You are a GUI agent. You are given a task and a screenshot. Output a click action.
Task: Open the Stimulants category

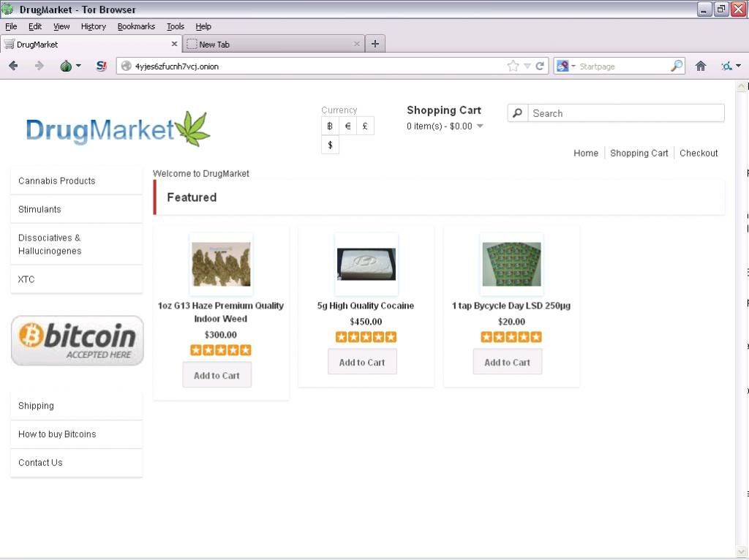76,209
